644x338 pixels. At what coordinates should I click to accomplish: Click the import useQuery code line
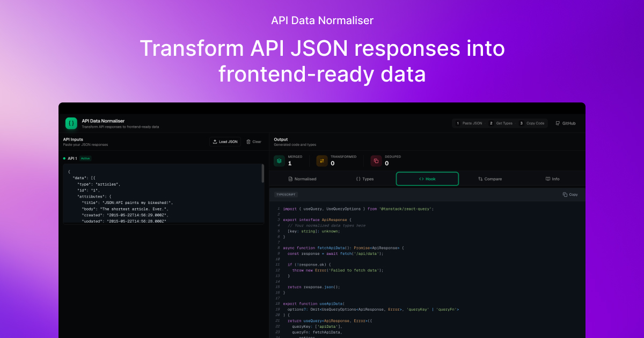(358, 209)
